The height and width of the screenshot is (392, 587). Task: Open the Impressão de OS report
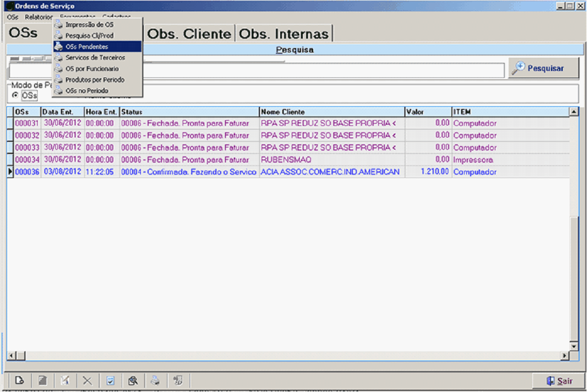(89, 24)
